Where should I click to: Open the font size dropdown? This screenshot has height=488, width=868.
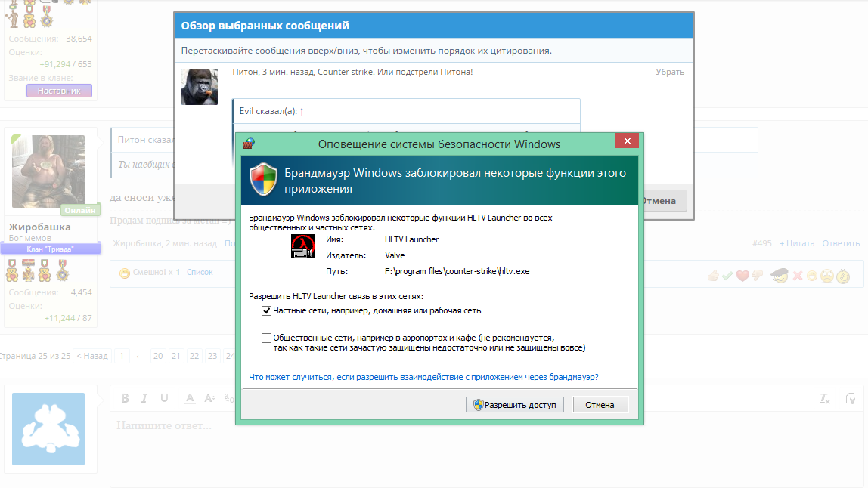pyautogui.click(x=209, y=398)
